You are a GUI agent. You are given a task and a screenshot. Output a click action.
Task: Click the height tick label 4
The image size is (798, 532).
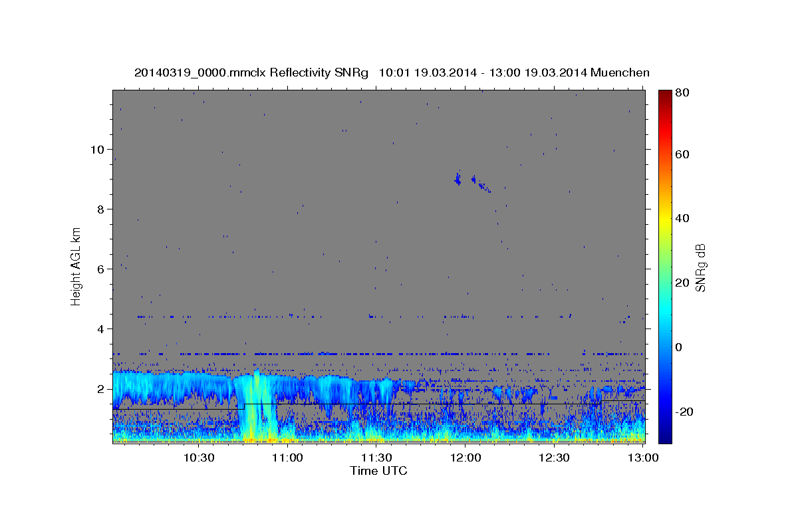[x=101, y=329]
